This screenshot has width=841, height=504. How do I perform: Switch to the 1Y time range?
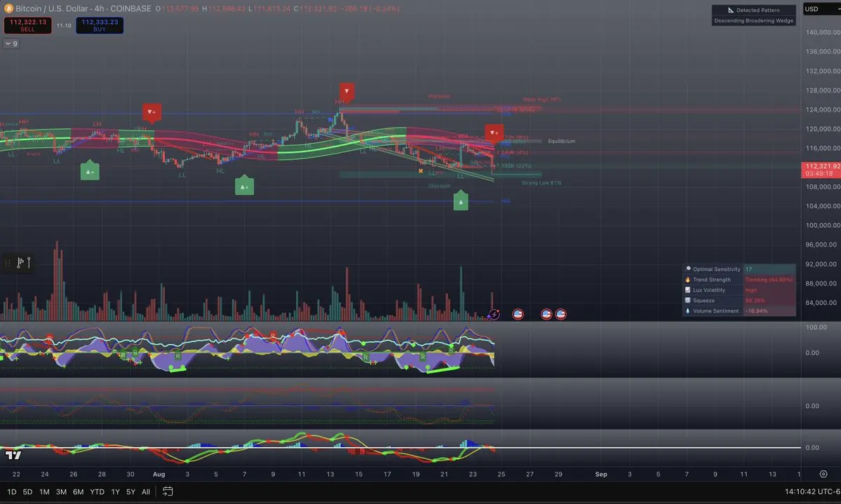pyautogui.click(x=115, y=491)
